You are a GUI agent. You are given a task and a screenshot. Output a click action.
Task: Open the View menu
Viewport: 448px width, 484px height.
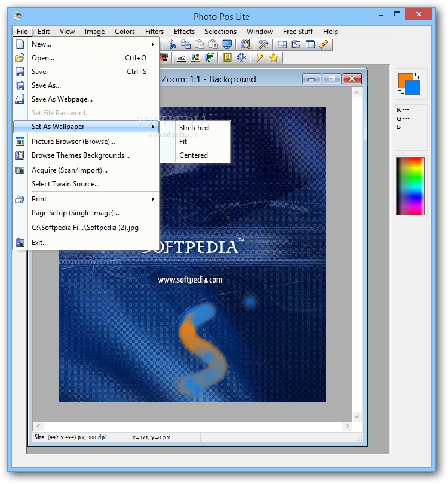click(67, 32)
